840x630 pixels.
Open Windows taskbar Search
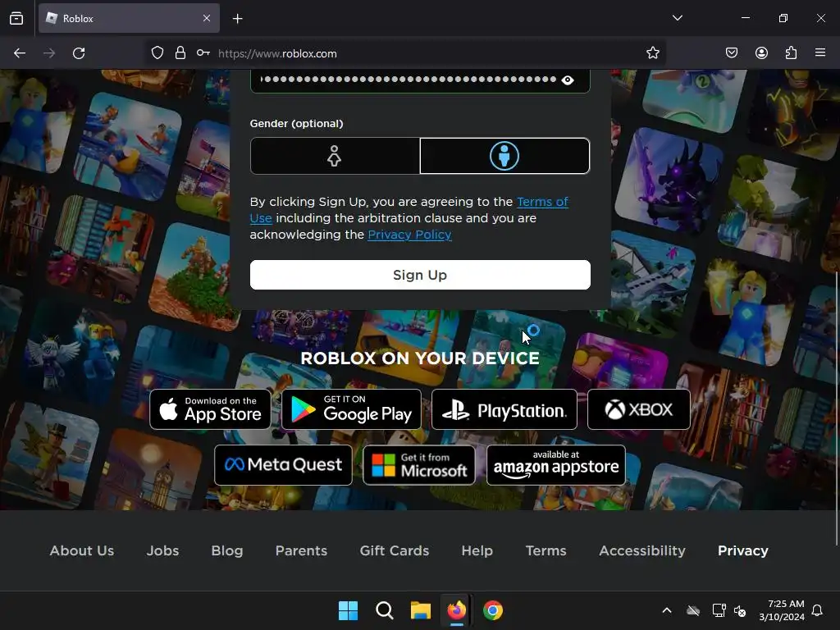(x=385, y=610)
